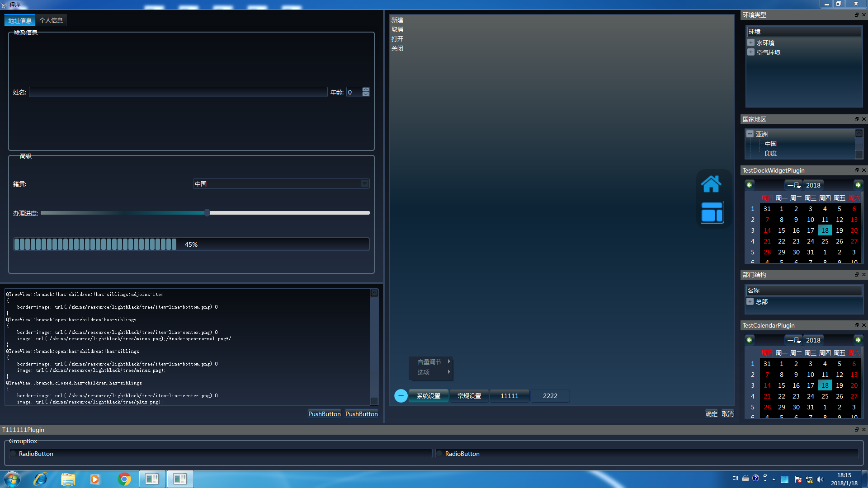Collapse the 亚洲 tree node
Viewport: 868px width, 488px height.
pos(750,134)
